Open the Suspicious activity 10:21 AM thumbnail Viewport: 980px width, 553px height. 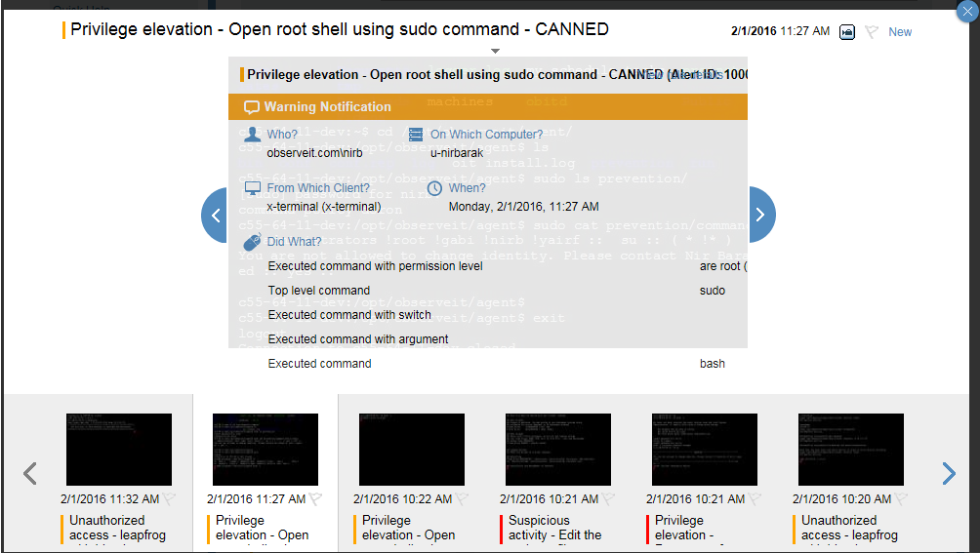click(558, 450)
